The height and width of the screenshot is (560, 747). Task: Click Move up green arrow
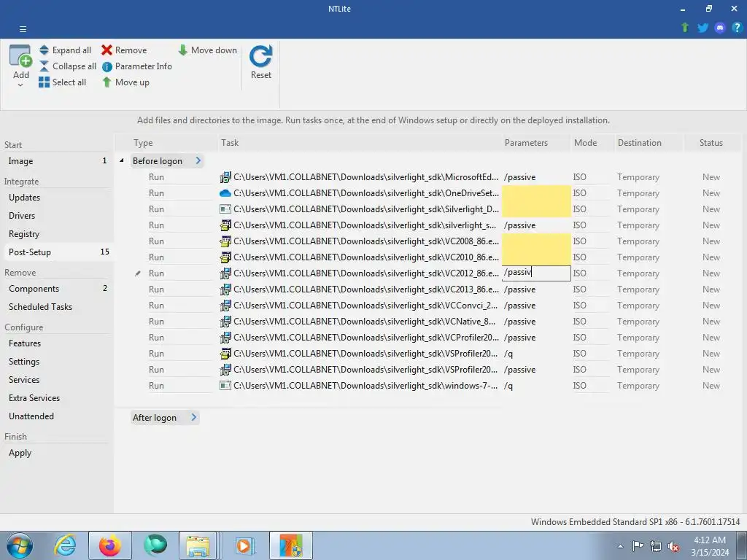tap(125, 82)
